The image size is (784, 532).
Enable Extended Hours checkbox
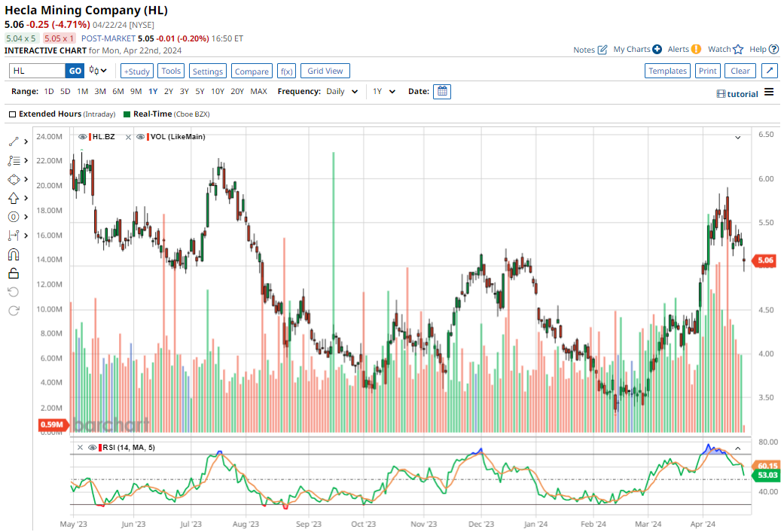pyautogui.click(x=12, y=114)
